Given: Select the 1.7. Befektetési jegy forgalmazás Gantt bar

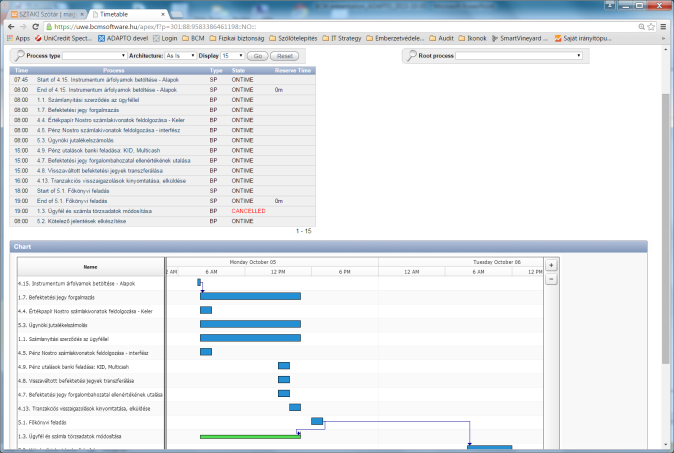Looking at the screenshot, I should (250, 296).
